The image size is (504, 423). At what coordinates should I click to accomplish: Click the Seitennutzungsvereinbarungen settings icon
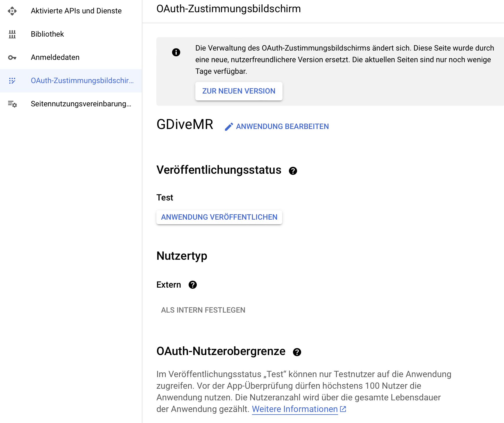click(12, 104)
